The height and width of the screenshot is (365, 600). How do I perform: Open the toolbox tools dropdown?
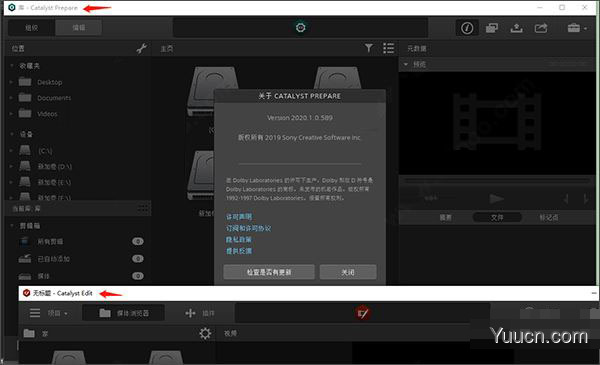(x=577, y=28)
